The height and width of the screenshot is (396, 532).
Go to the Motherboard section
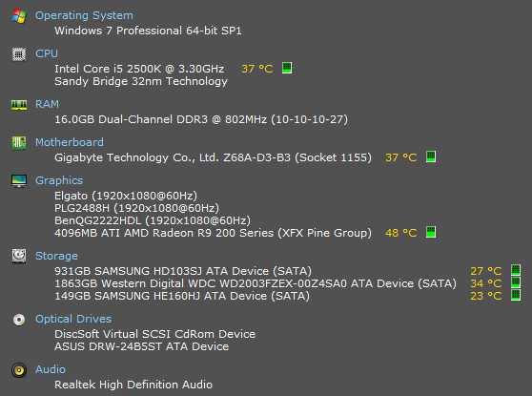pyautogui.click(x=70, y=142)
